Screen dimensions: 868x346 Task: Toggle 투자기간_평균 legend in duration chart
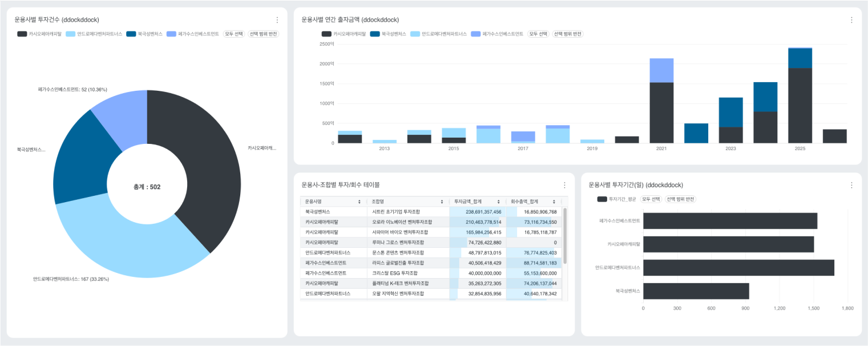pyautogui.click(x=616, y=199)
